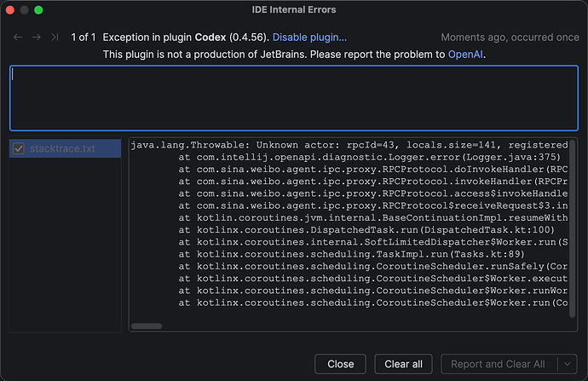Click the vertical scrollbar of stacktrace
Screen dimensions: 588x381
[x=573, y=228]
